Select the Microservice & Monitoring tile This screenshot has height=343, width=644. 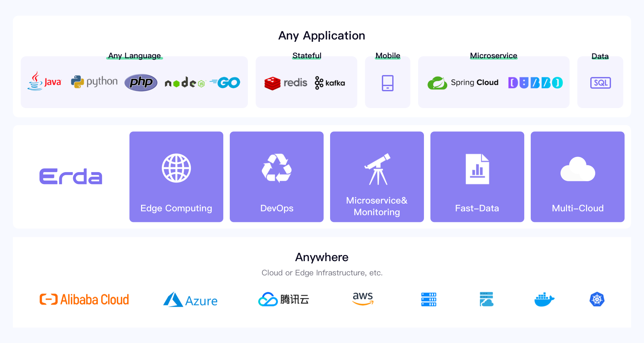(377, 177)
